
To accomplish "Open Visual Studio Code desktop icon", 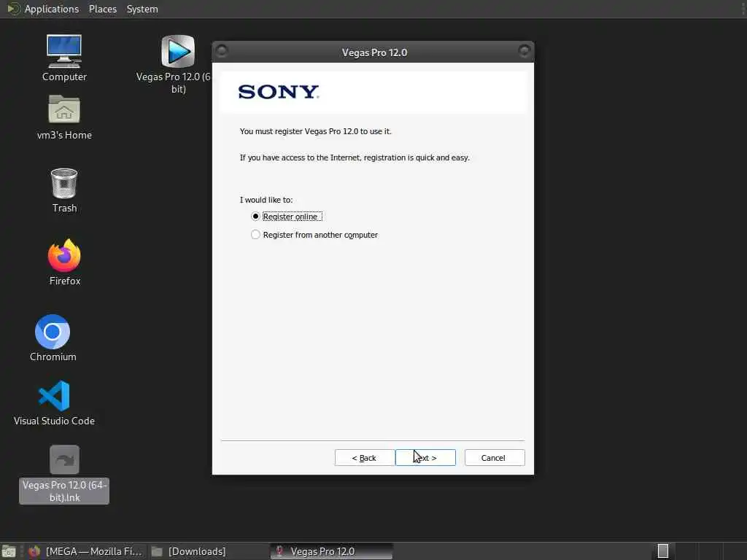I will coord(54,402).
